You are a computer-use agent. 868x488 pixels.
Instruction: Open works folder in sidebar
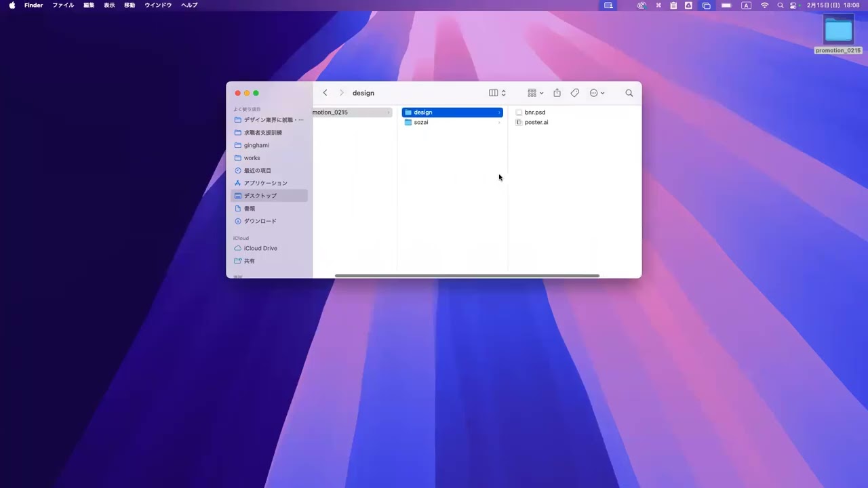[269, 158]
